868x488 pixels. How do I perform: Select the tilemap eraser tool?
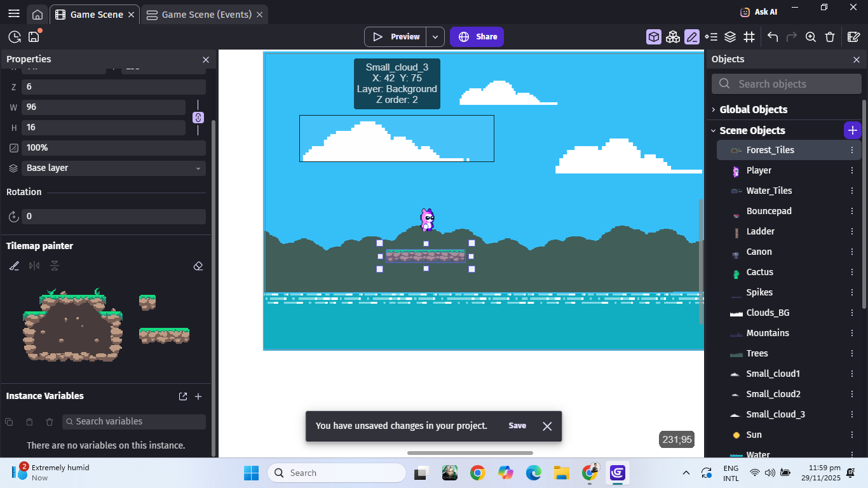[x=198, y=266]
